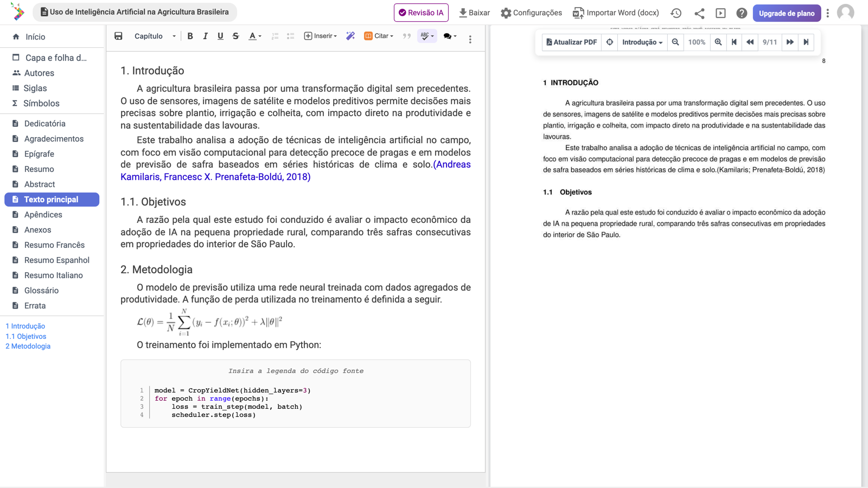Open the Capítulo style dropdown

pyautogui.click(x=155, y=36)
